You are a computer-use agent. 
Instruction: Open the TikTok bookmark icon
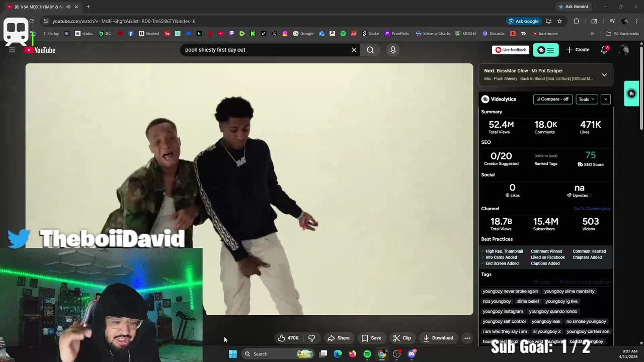click(x=263, y=34)
